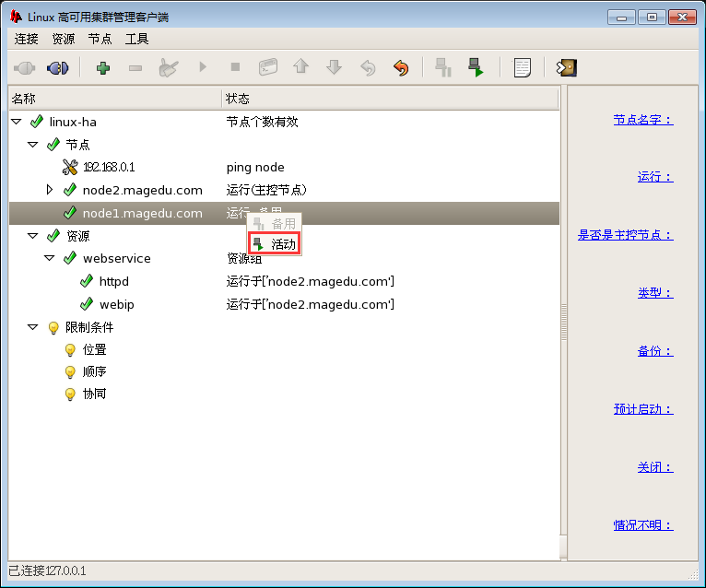This screenshot has width=706, height=588.
Task: Click the blue disconnect plug icon
Action: pos(57,67)
